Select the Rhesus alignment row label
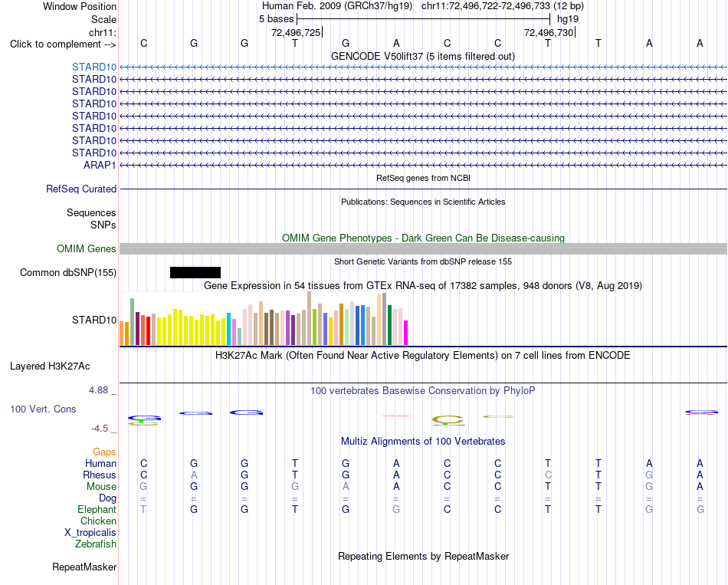 [100, 475]
